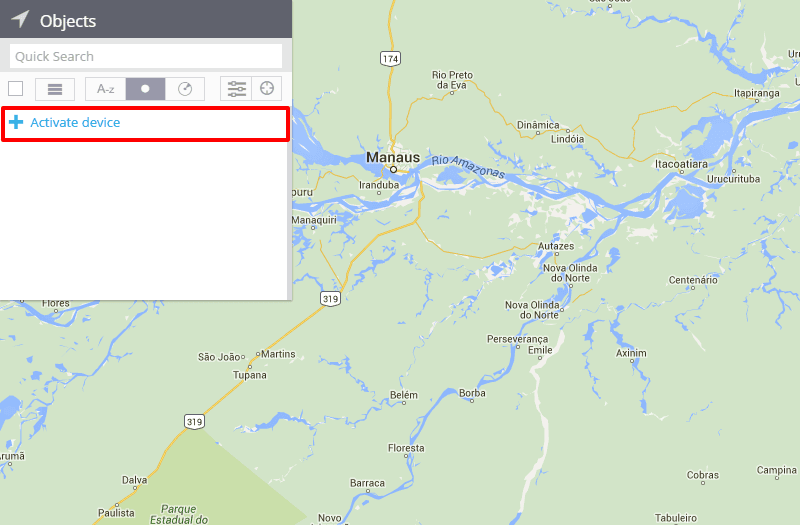Sort objects by speed gauge icon
The image size is (800, 525).
tap(185, 89)
